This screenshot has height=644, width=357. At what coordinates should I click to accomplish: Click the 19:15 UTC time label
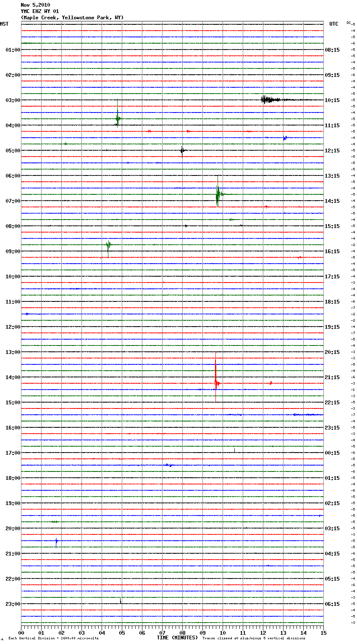point(332,327)
